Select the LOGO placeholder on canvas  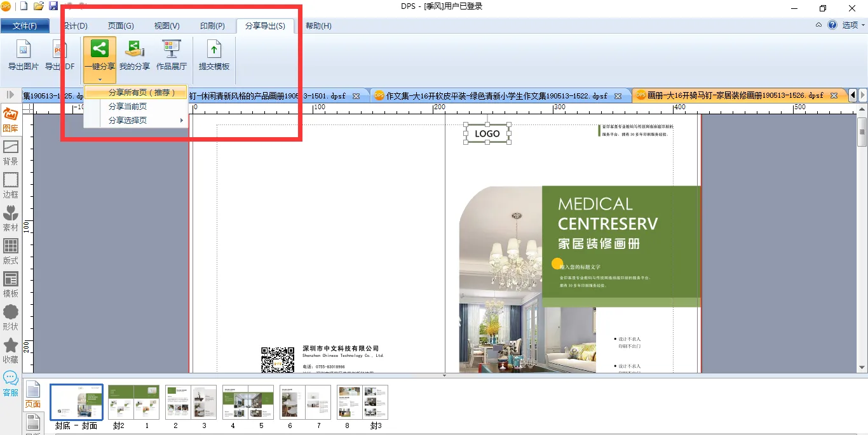click(x=487, y=133)
